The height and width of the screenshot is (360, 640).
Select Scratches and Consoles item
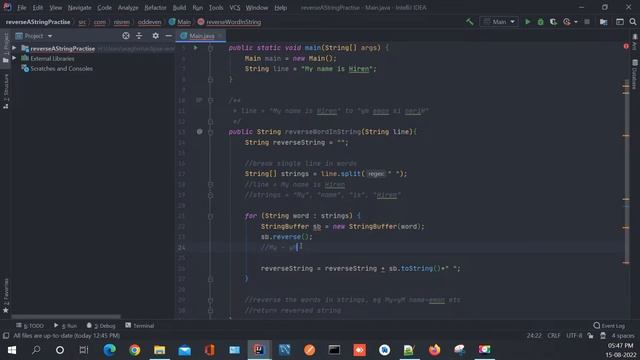61,69
